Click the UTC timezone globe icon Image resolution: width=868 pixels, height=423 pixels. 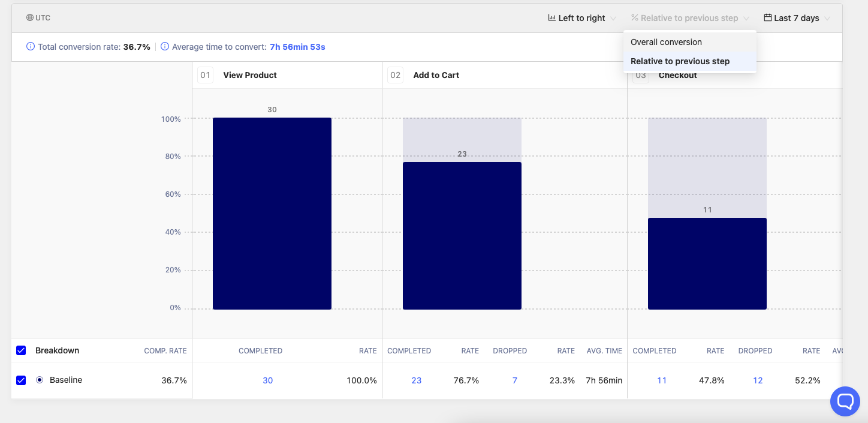click(30, 17)
